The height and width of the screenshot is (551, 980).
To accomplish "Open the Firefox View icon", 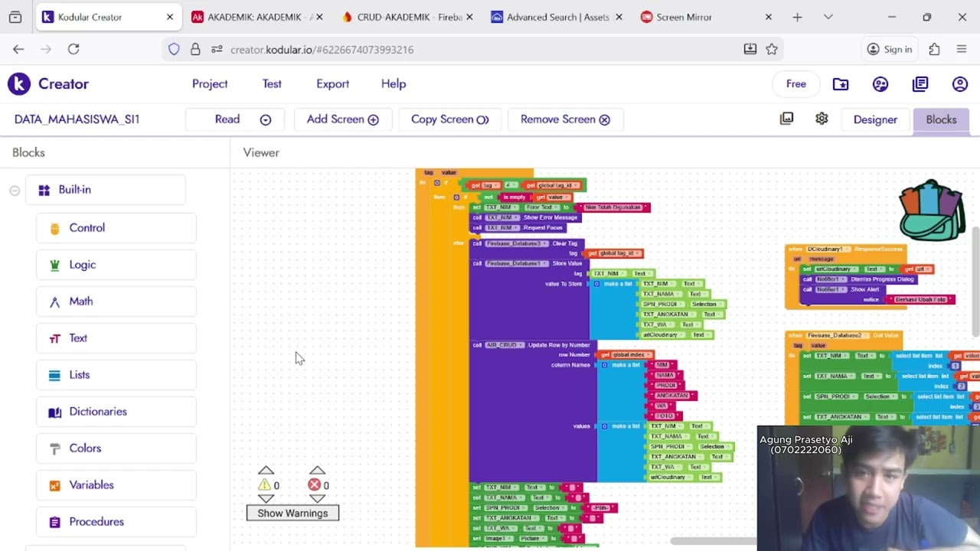I will pos(15,17).
